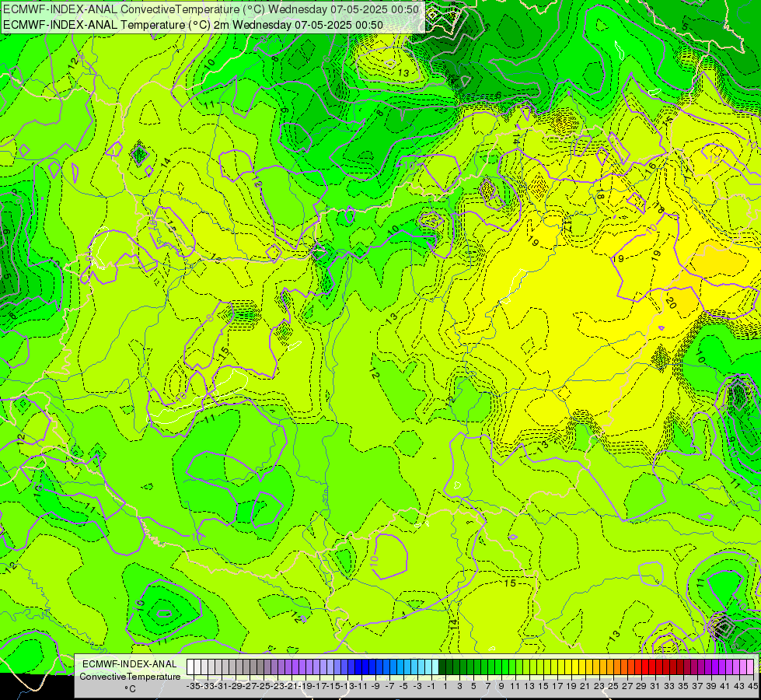Click the ConvectiveTemperature label in the legend
Screen dimensions: 761x700
130,677
